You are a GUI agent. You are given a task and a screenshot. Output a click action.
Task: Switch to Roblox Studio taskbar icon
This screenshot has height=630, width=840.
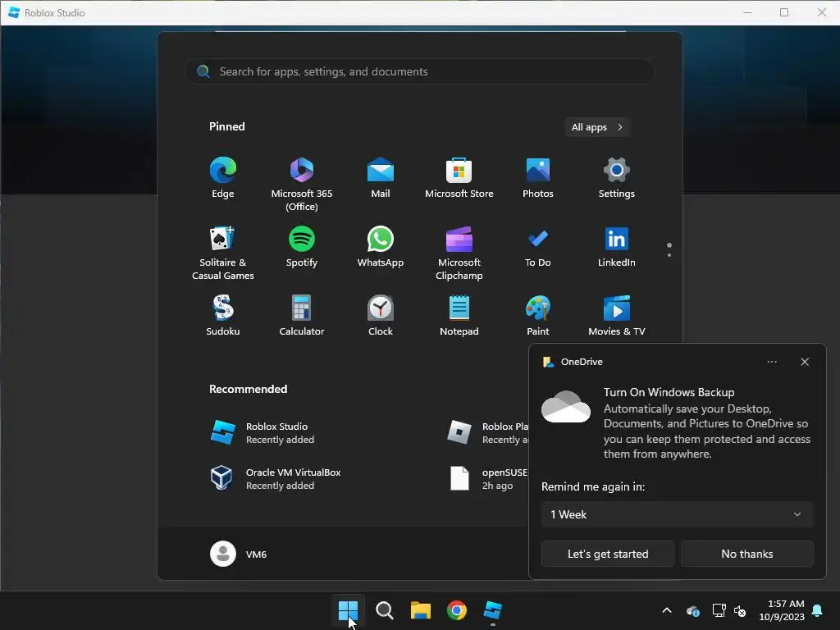tap(492, 610)
